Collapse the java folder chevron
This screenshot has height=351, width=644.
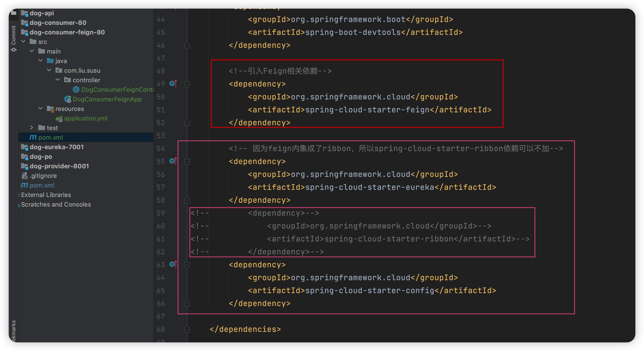(x=40, y=61)
